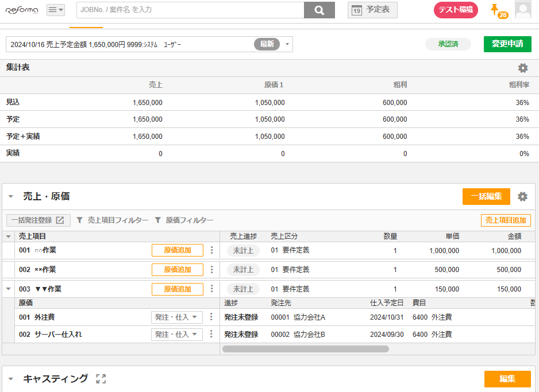The width and height of the screenshot is (539, 392).
Task: Open the hamburger menu dropdown
Action: [x=55, y=10]
